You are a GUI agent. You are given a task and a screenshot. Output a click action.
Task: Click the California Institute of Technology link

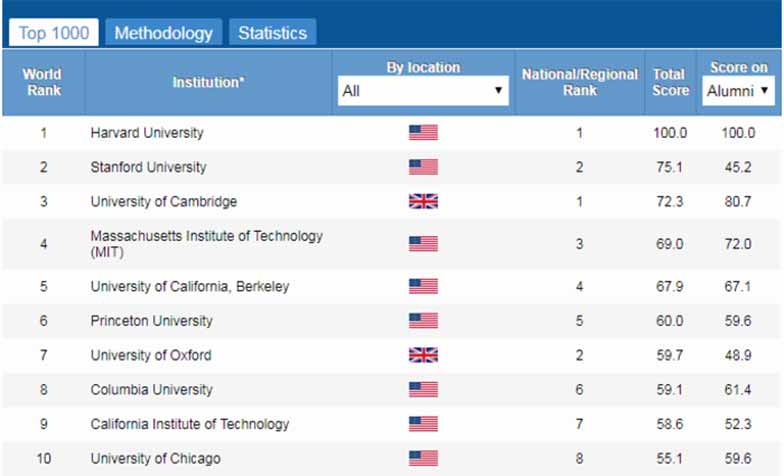coord(190,424)
